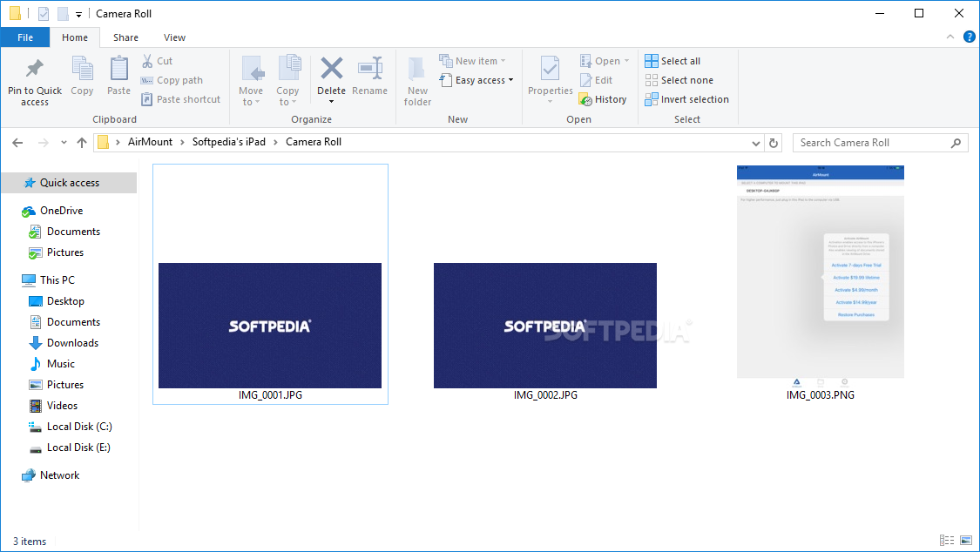
Task: Click the Camera Roll breadcrumb segment
Action: tap(314, 142)
